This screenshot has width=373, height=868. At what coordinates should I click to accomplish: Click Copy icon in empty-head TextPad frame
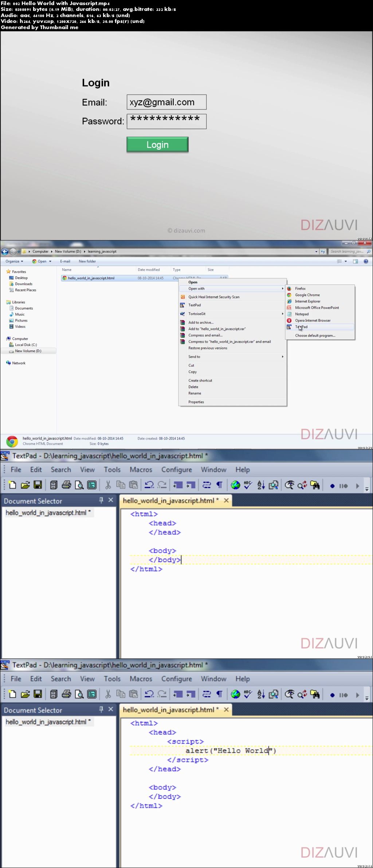[x=121, y=485]
